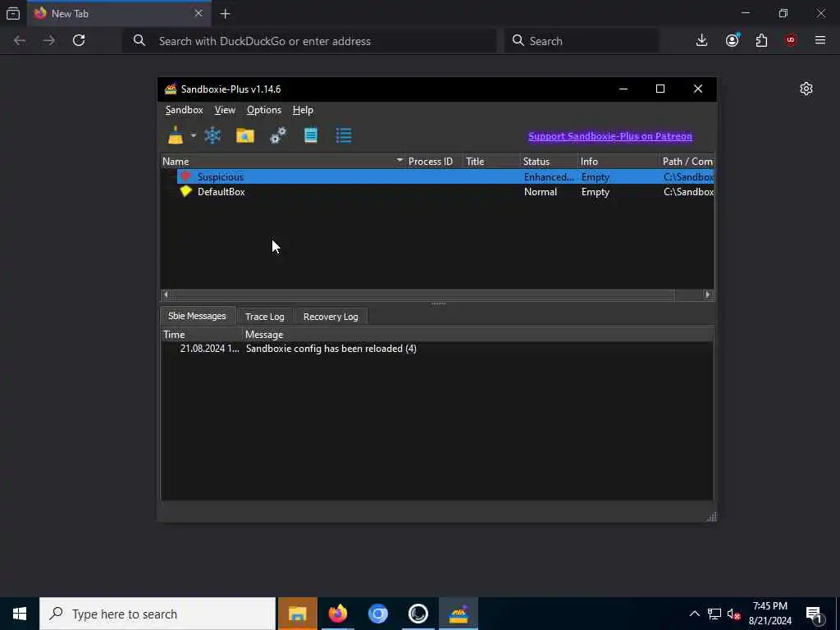
Task: Click the Cleanup broom toolbar icon
Action: pos(176,135)
